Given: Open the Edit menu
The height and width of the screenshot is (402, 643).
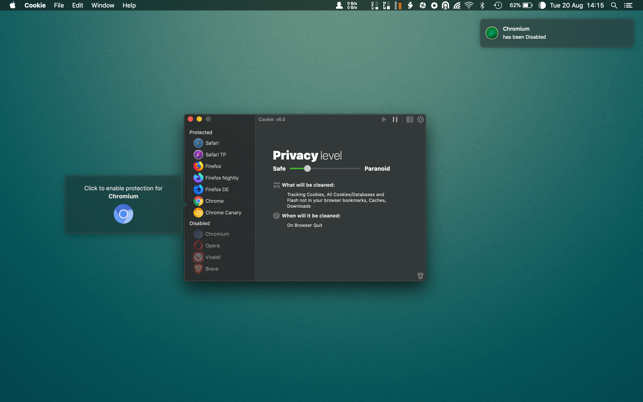Looking at the screenshot, I should point(77,5).
